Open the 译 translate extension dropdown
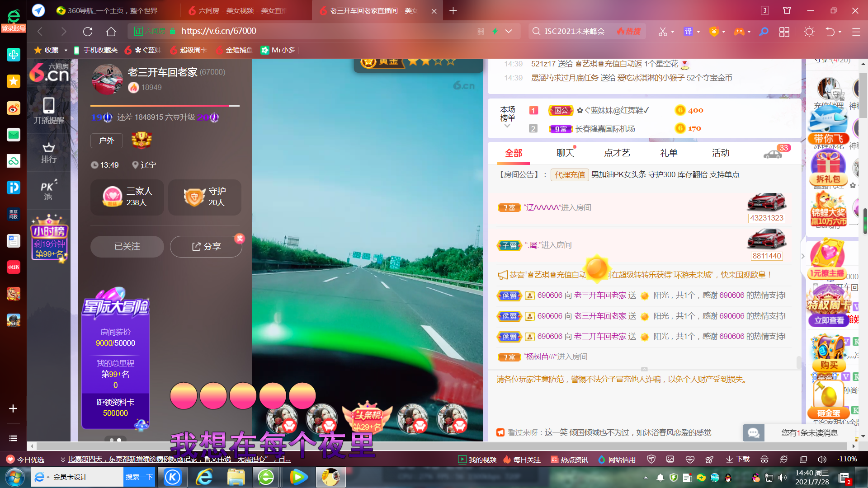The height and width of the screenshot is (488, 868). (698, 32)
